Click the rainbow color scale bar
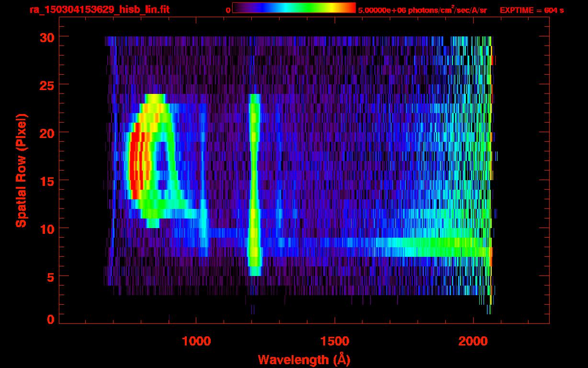This screenshot has height=368, width=588. [x=294, y=8]
